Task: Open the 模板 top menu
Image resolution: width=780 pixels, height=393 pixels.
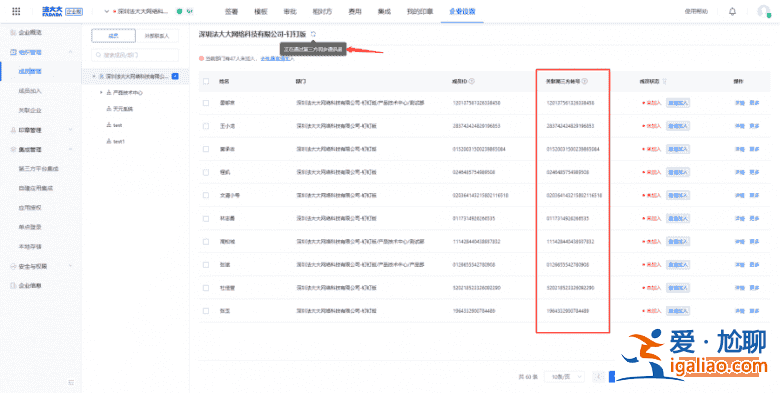Action: point(261,11)
